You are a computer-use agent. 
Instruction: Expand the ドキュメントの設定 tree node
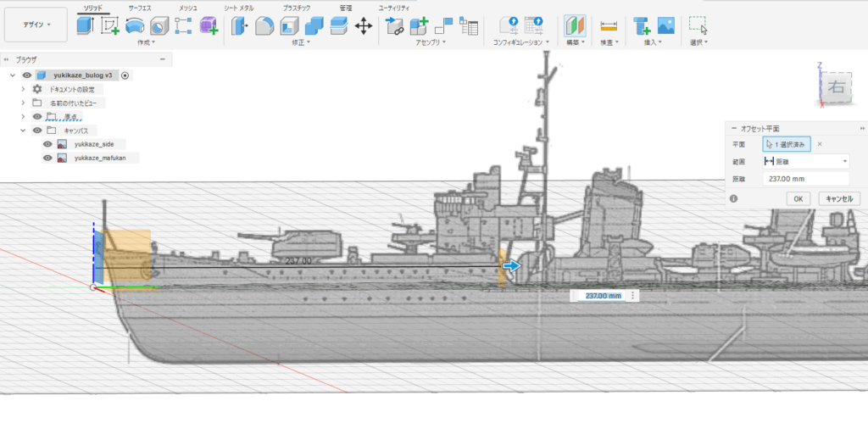pos(23,89)
